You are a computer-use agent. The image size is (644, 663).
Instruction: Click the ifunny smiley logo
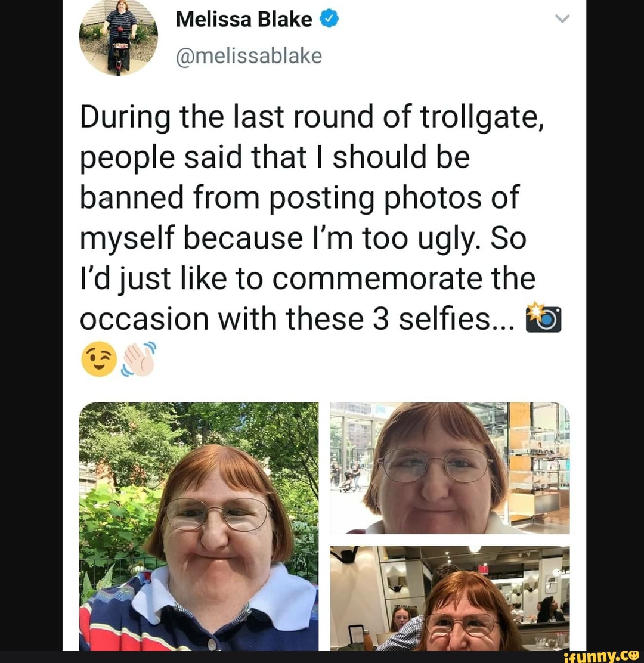tap(633, 656)
